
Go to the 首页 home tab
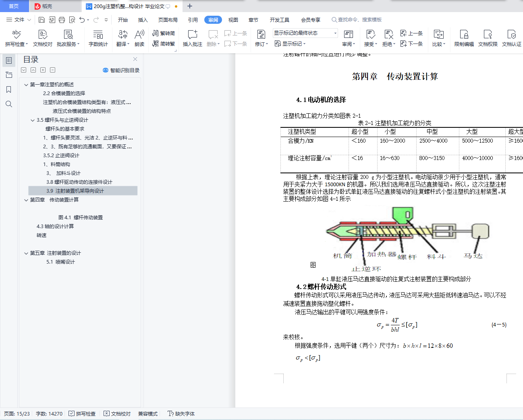point(14,6)
